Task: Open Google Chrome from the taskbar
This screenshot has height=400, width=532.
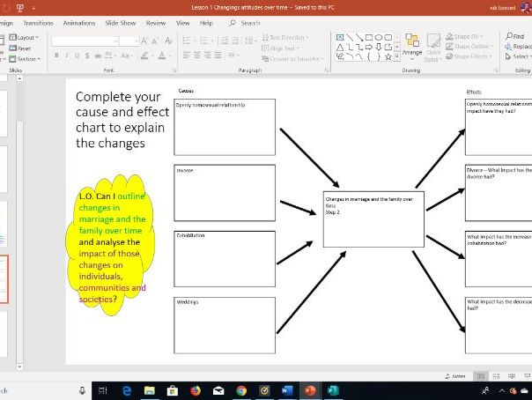Action: pyautogui.click(x=241, y=389)
